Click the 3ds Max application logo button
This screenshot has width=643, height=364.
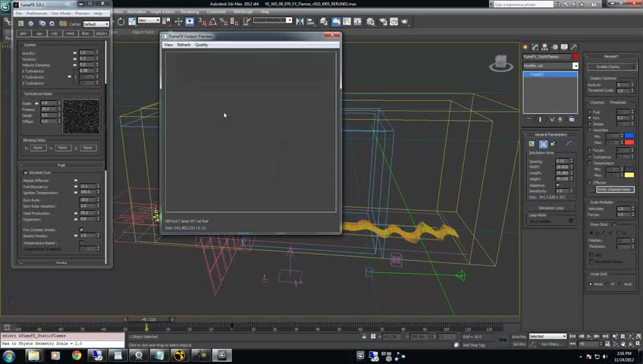click(5, 6)
